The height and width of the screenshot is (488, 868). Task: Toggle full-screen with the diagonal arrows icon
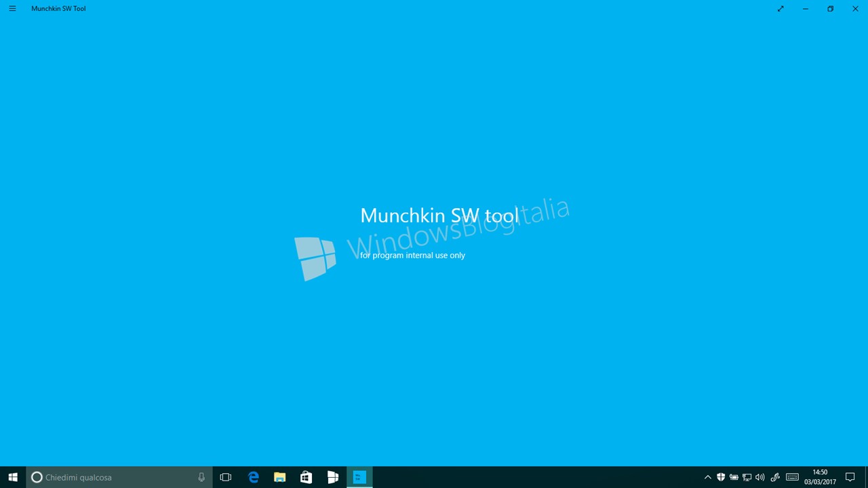pos(781,9)
